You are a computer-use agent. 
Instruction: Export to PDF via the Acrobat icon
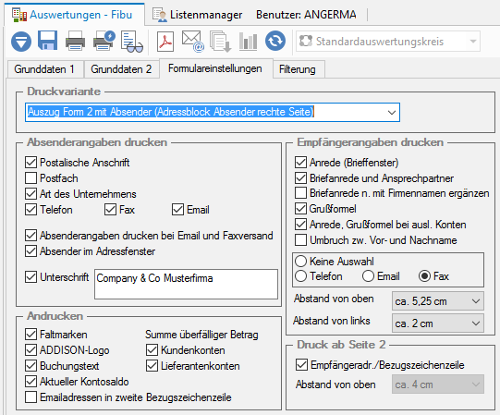pyautogui.click(x=165, y=41)
